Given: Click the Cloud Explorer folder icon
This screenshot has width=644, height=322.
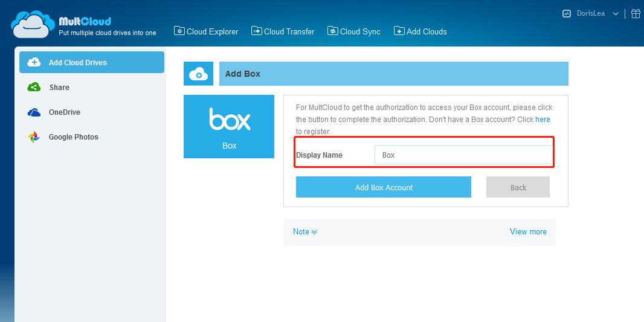Looking at the screenshot, I should 179,31.
